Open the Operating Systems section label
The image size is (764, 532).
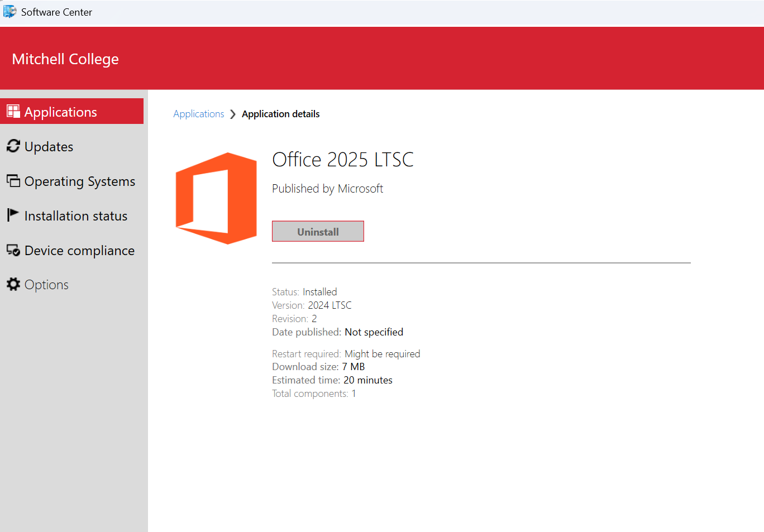coord(80,181)
